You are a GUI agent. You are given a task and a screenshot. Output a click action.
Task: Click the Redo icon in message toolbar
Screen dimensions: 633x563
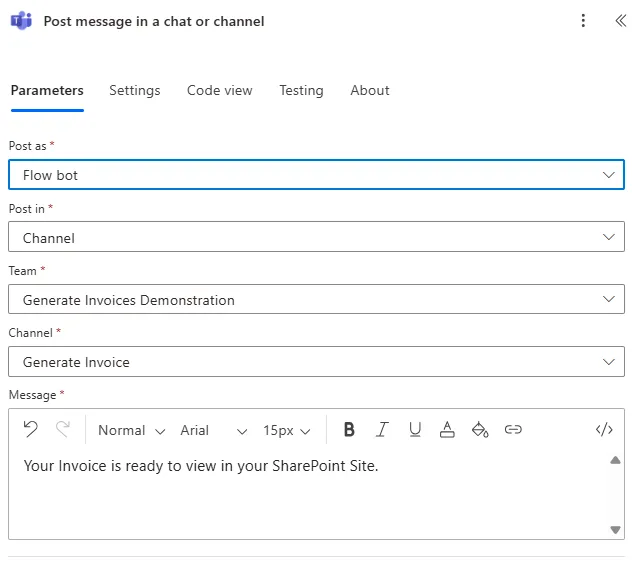point(63,430)
